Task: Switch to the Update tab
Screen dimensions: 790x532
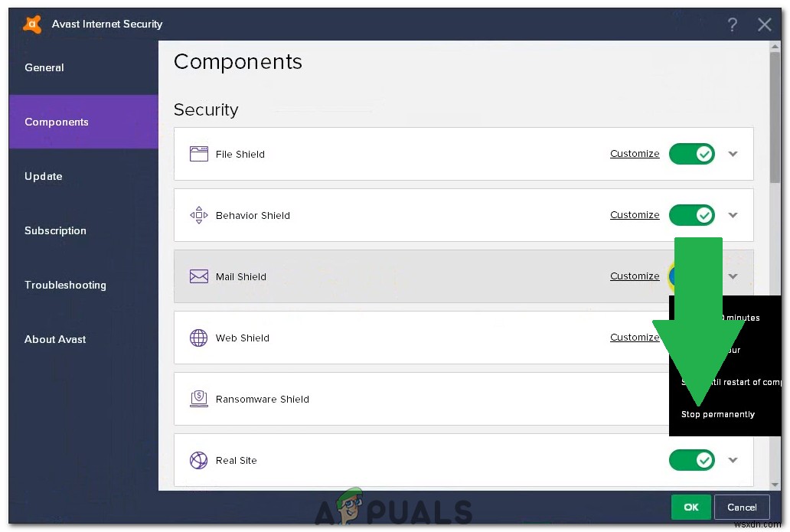Action: pyautogui.click(x=44, y=176)
